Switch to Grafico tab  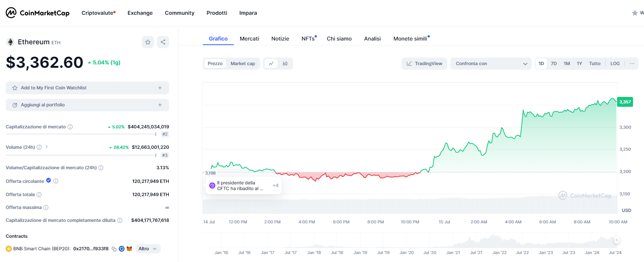tap(218, 39)
